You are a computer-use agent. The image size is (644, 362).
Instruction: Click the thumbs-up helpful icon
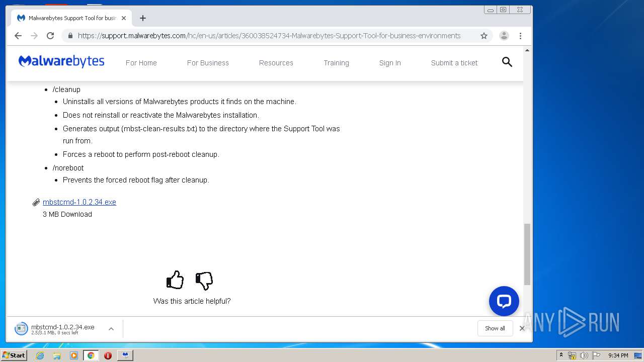click(175, 280)
